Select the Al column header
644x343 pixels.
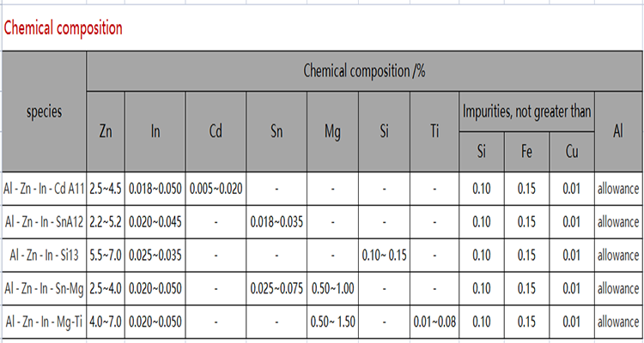click(x=617, y=133)
